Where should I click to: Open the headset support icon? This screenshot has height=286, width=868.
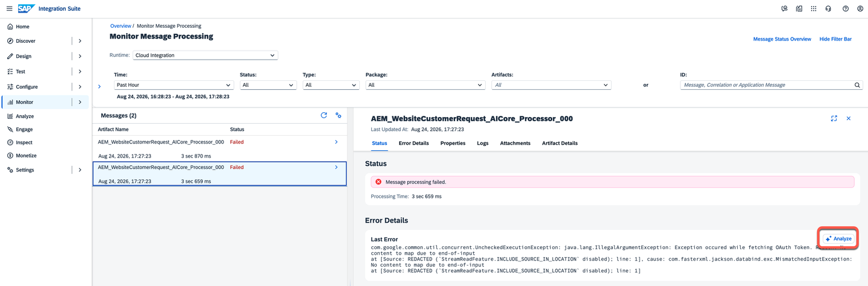pyautogui.click(x=829, y=8)
